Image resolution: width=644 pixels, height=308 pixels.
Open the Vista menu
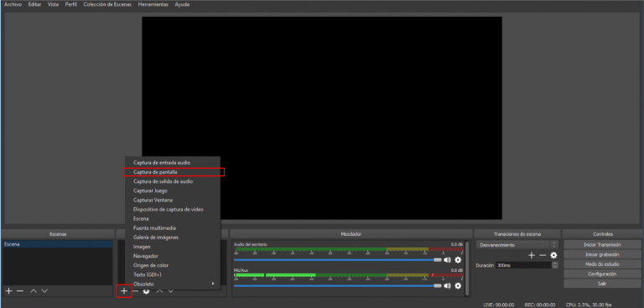(53, 4)
